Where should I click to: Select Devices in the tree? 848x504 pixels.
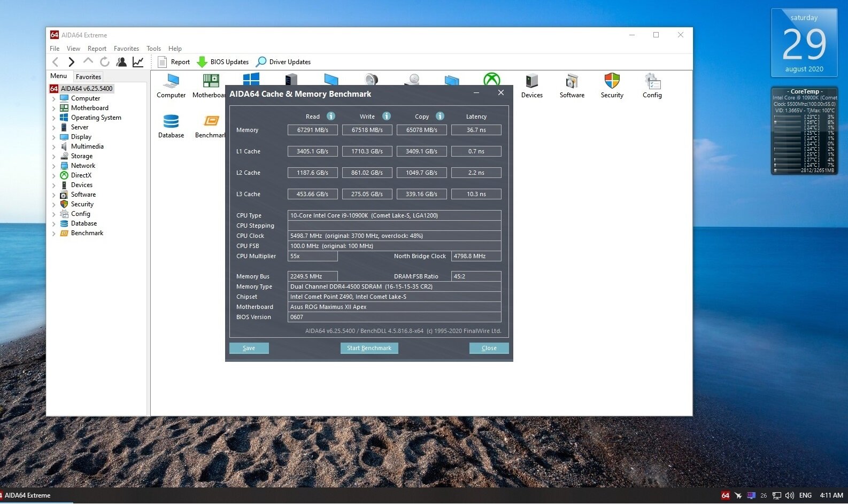[81, 185]
